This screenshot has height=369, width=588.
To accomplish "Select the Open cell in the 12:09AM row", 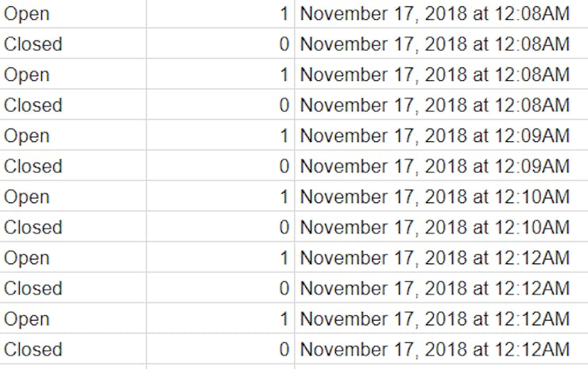I will (73, 135).
